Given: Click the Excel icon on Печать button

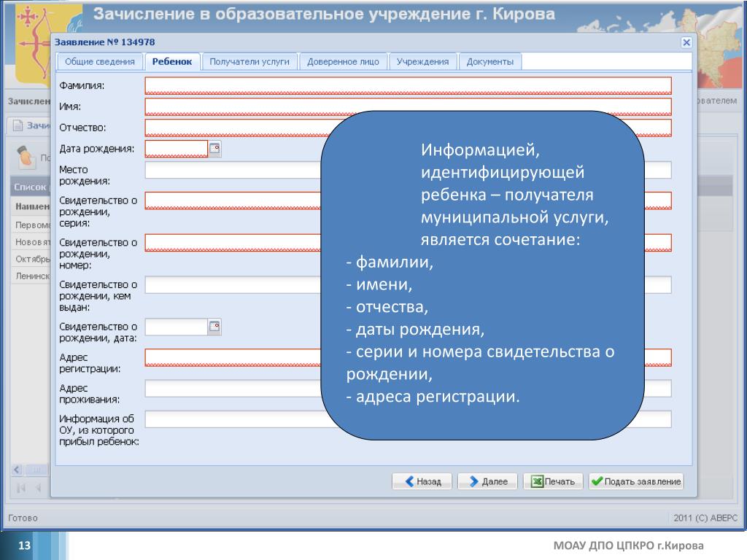Looking at the screenshot, I should click(538, 481).
